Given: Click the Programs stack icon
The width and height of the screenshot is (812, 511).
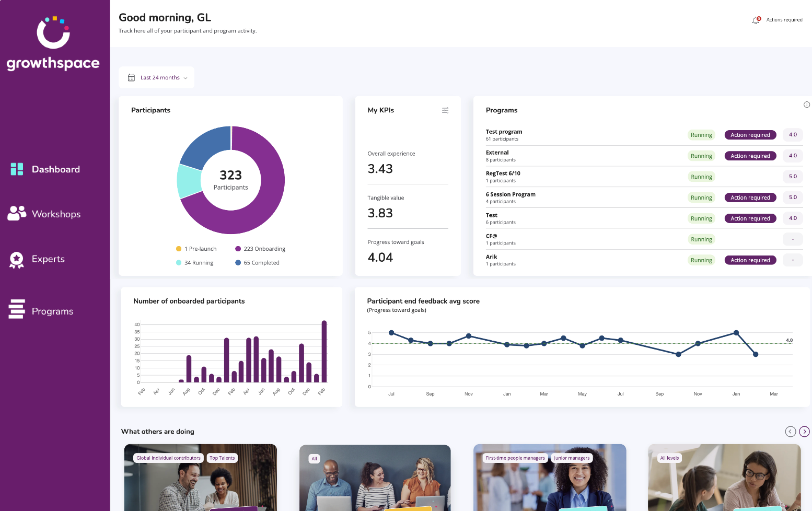Looking at the screenshot, I should [x=17, y=309].
